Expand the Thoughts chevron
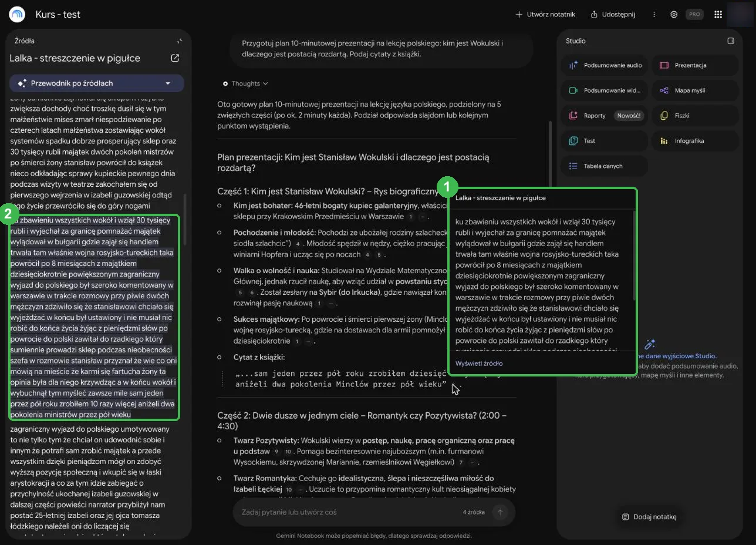This screenshot has width=756, height=545. (265, 84)
